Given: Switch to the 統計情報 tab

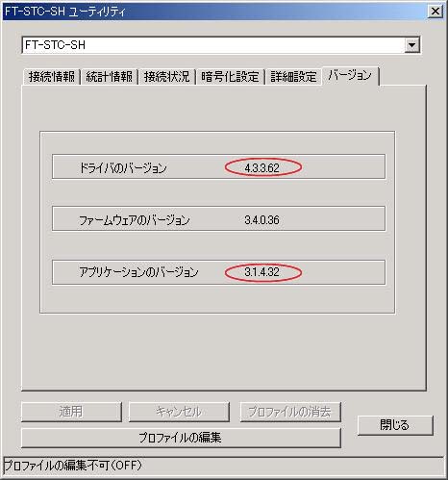Looking at the screenshot, I should click(x=109, y=77).
